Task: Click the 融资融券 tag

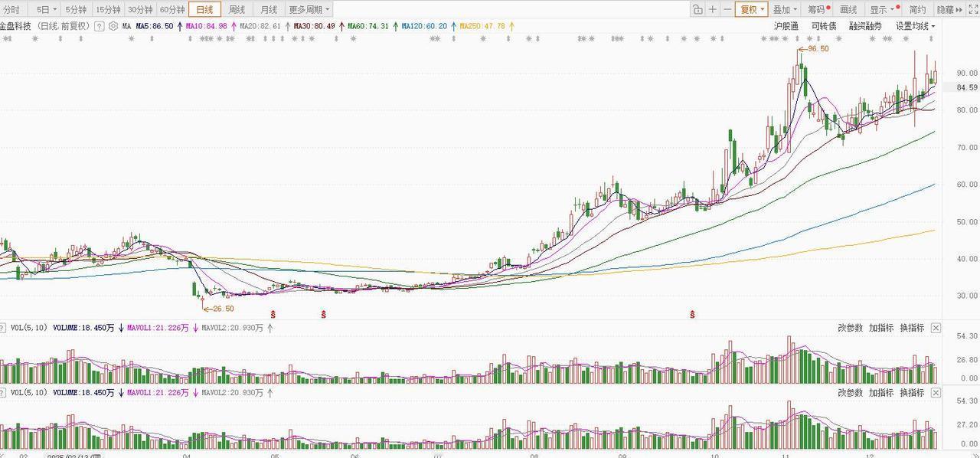Action: [x=865, y=26]
